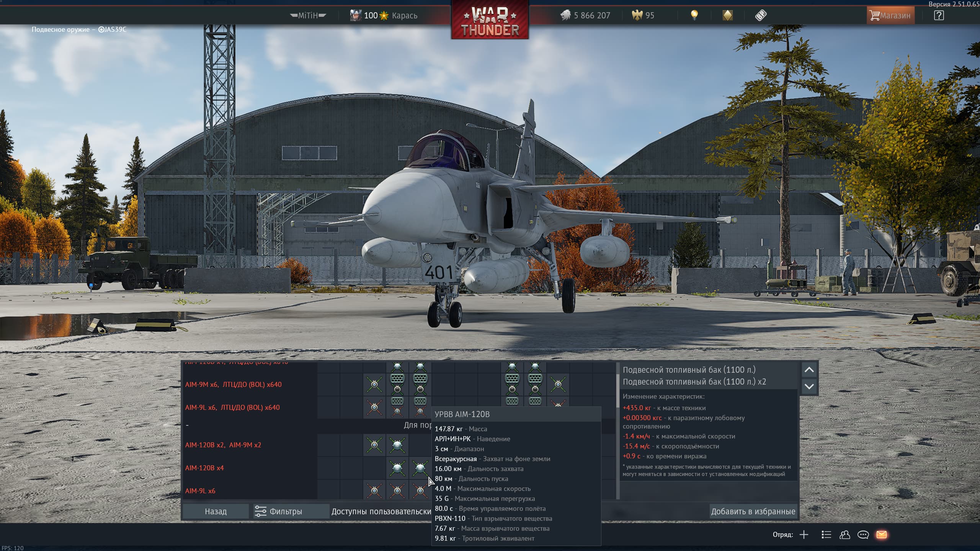Open the Карась player profile
The height and width of the screenshot is (551, 980).
pos(404,16)
